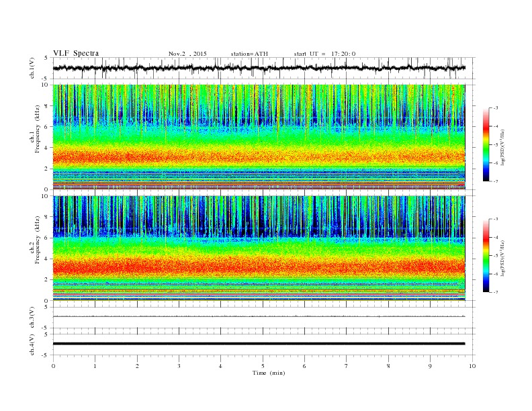
Task: Click the 'ch.1(V)' waveform axis label
Action: tap(32, 68)
